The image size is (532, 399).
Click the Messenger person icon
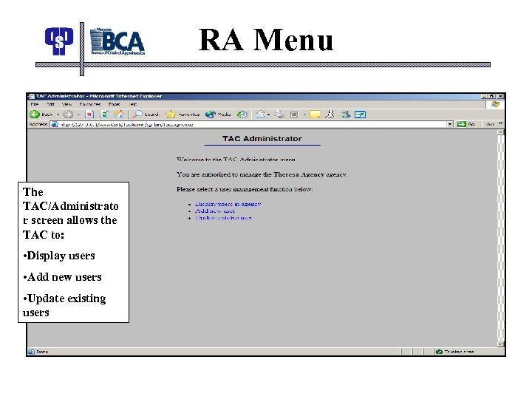330,115
